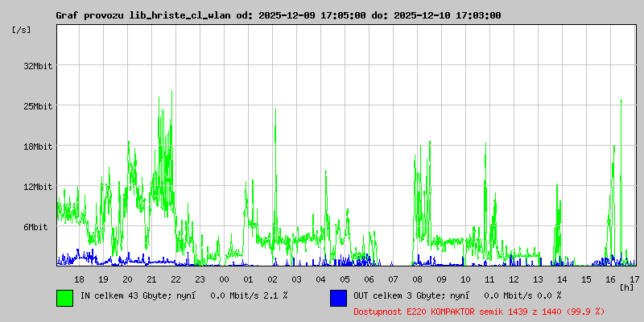Click hour label '16' on the time axis

610,279
